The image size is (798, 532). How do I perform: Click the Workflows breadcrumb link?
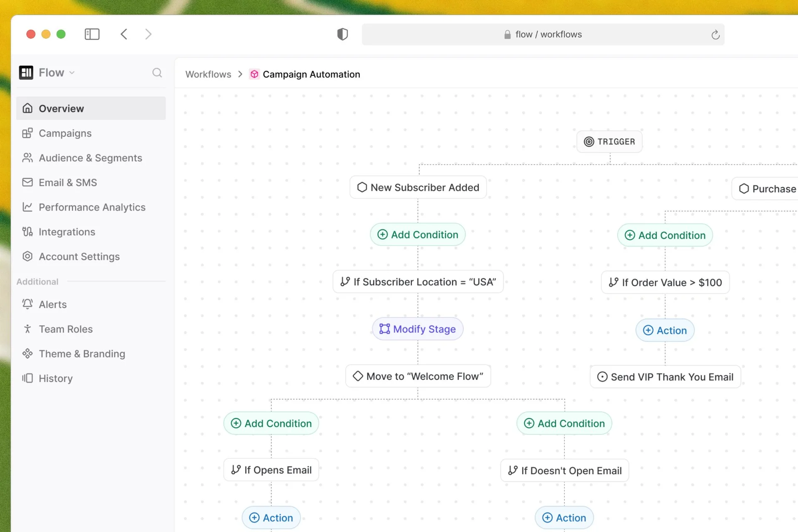click(x=208, y=74)
